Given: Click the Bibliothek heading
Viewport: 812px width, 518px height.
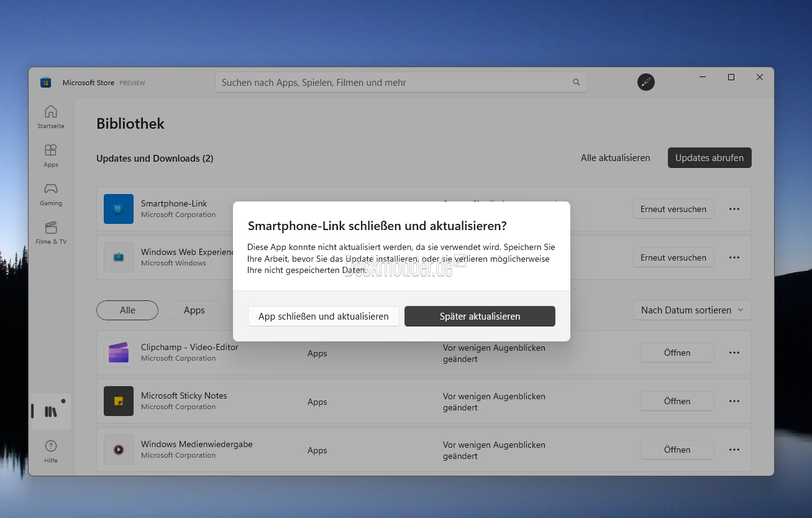Looking at the screenshot, I should tap(130, 124).
